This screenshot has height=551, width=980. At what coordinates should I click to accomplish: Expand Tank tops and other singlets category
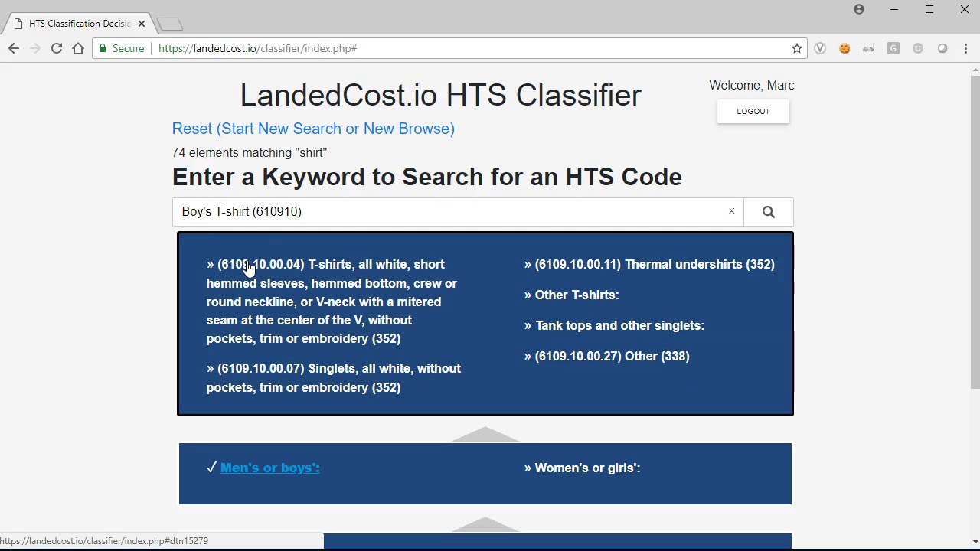tap(614, 325)
